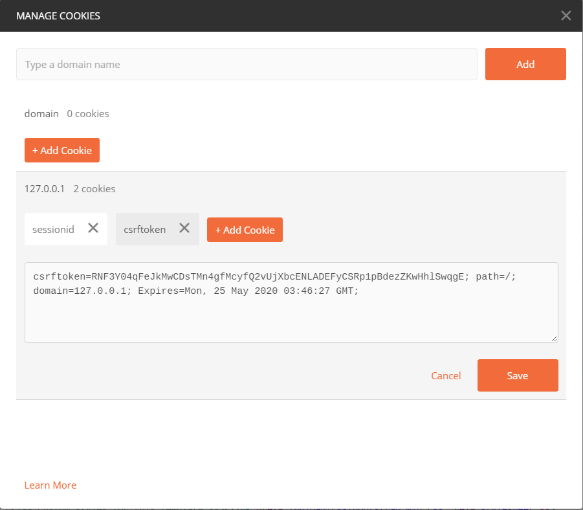Expand the domain entry heading
Image resolution: width=583 pixels, height=510 pixels.
(41, 113)
